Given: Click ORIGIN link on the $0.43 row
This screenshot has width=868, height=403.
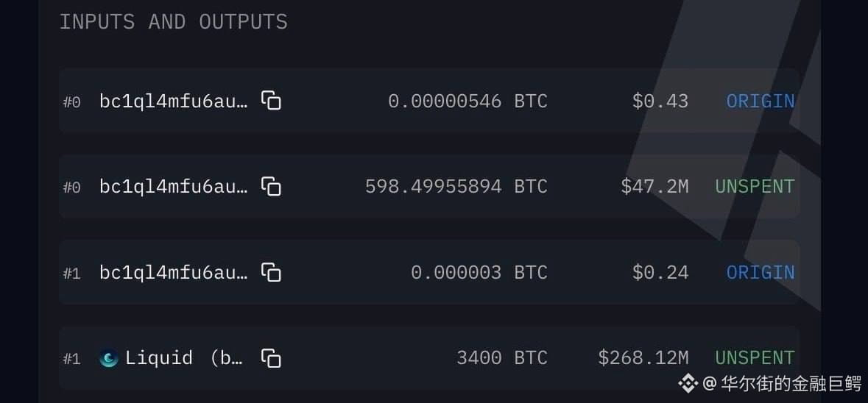Looking at the screenshot, I should point(761,101).
